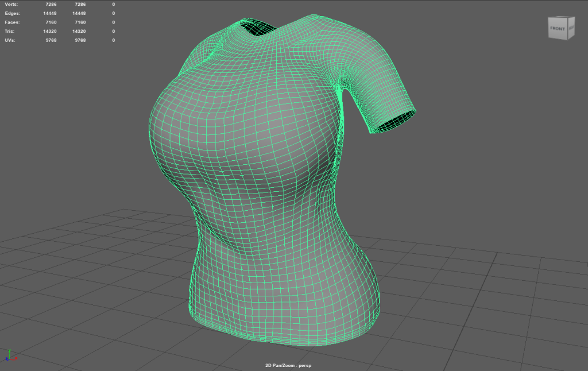The height and width of the screenshot is (371, 588).
Task: Click the XYZ axis gizmo in the corner
Action: 11,355
